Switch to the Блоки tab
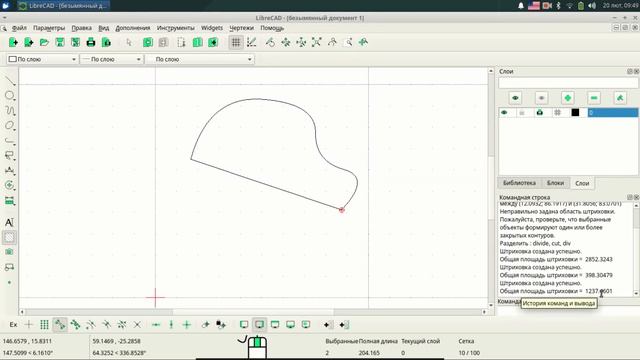Image resolution: width=640 pixels, height=360 pixels. (x=555, y=183)
